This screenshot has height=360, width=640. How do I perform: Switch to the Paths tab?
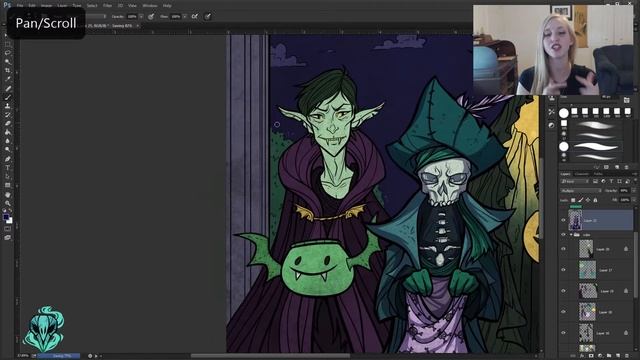point(598,174)
